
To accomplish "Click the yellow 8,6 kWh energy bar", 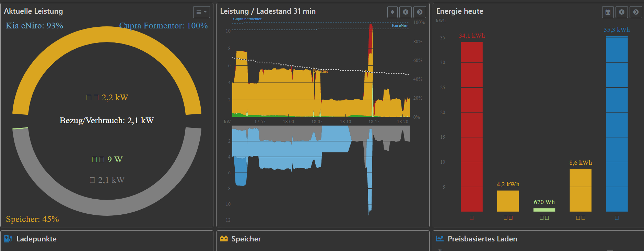I will coord(580,190).
